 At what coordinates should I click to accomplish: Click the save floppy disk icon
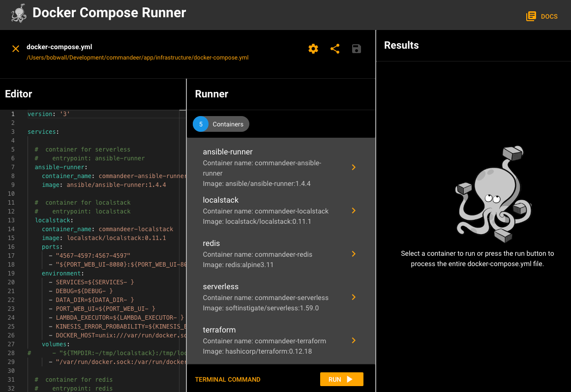(357, 49)
